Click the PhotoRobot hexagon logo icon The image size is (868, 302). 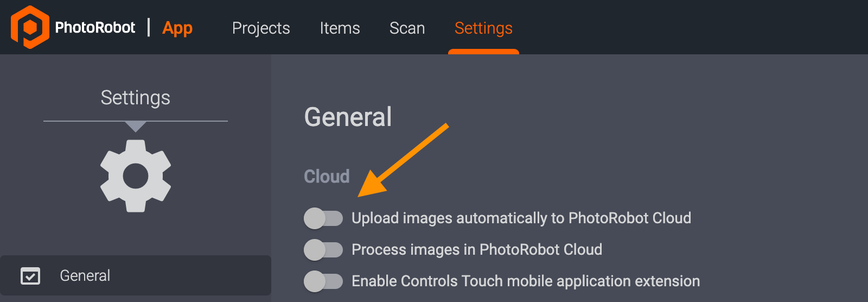pyautogui.click(x=30, y=27)
